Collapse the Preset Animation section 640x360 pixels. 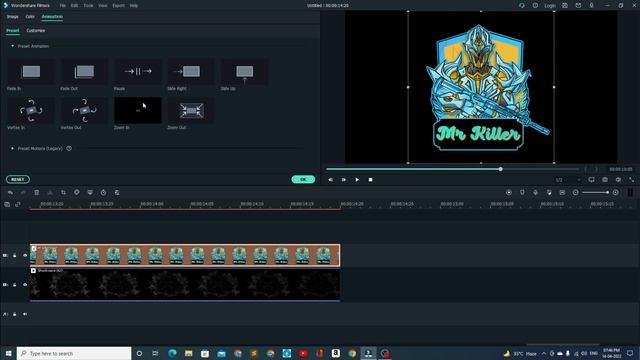pyautogui.click(x=12, y=46)
